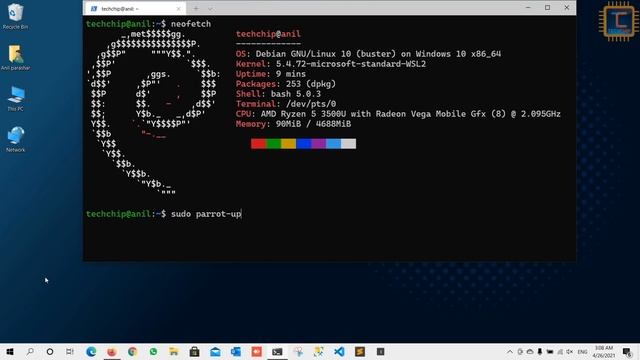Launch Outlook from the taskbar
640x360 pixels.
236,351
